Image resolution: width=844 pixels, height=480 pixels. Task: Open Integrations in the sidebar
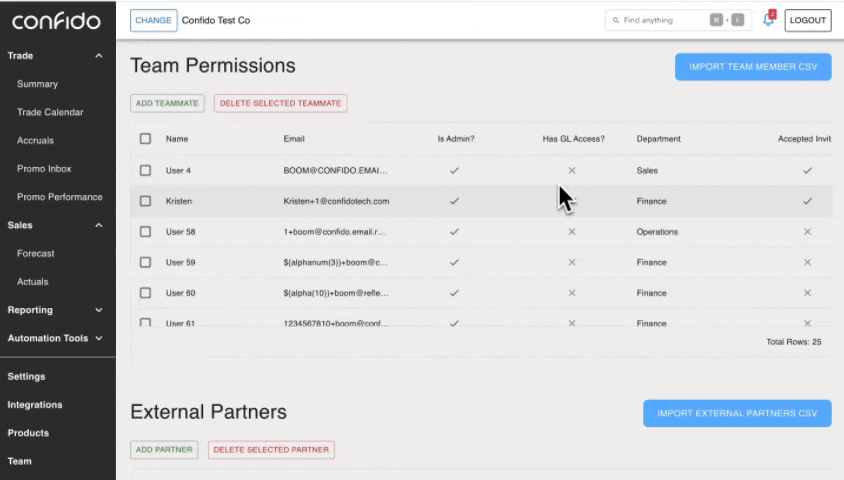pyautogui.click(x=35, y=405)
